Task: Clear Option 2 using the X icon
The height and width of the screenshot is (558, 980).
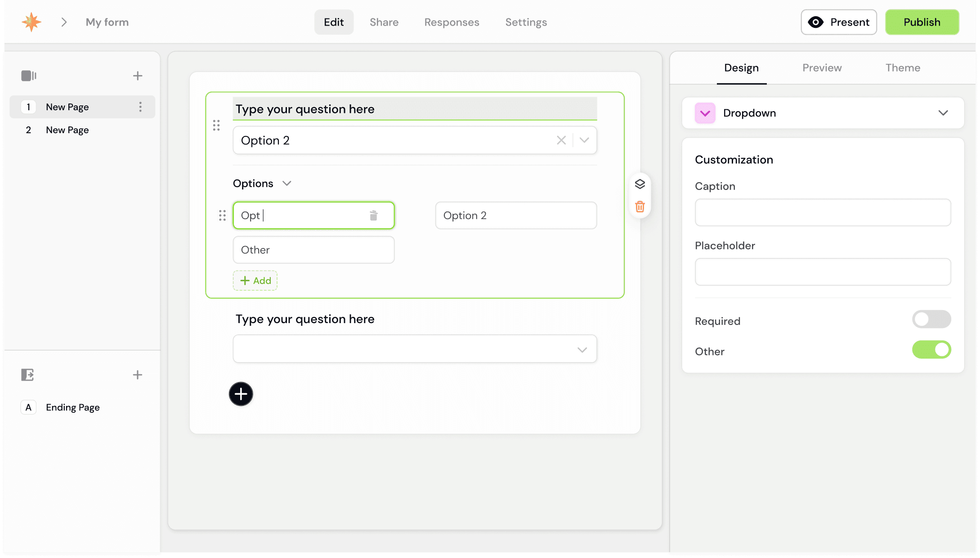Action: point(561,140)
